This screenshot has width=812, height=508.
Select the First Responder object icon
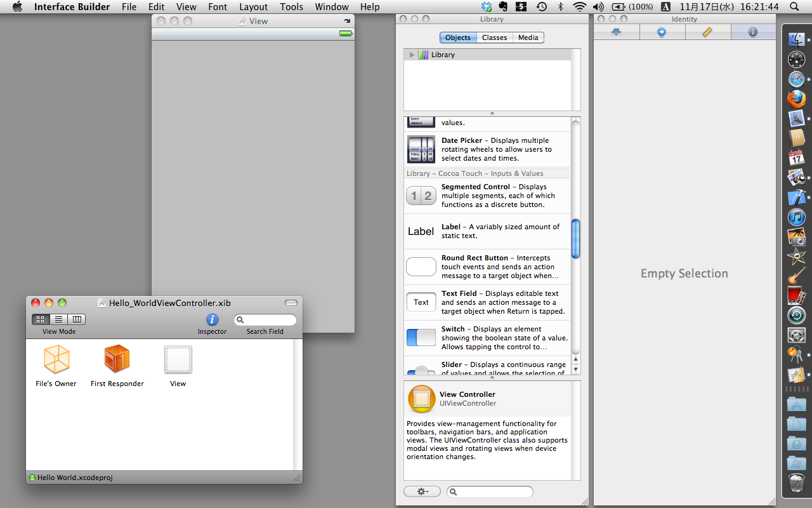click(x=117, y=359)
